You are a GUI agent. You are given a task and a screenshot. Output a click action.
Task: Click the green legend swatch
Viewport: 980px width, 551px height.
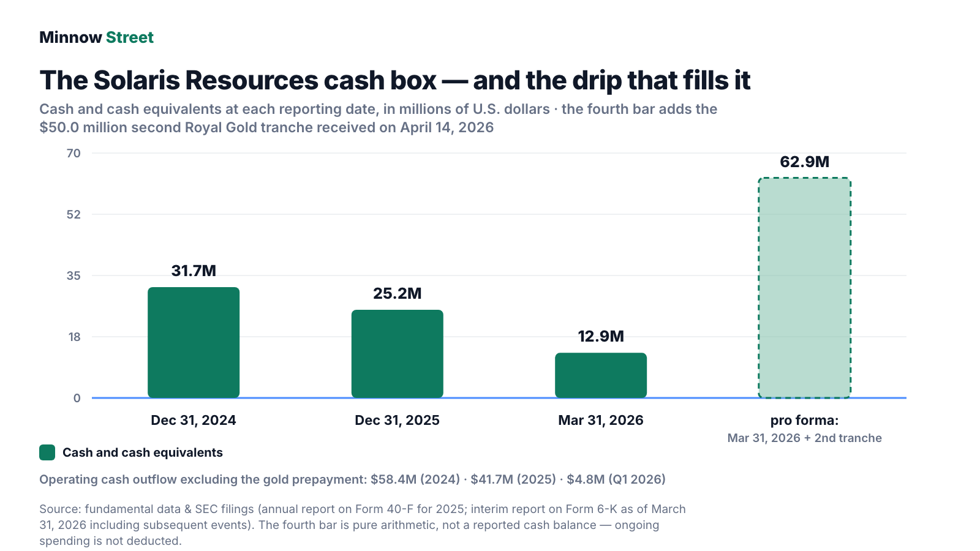tap(47, 452)
